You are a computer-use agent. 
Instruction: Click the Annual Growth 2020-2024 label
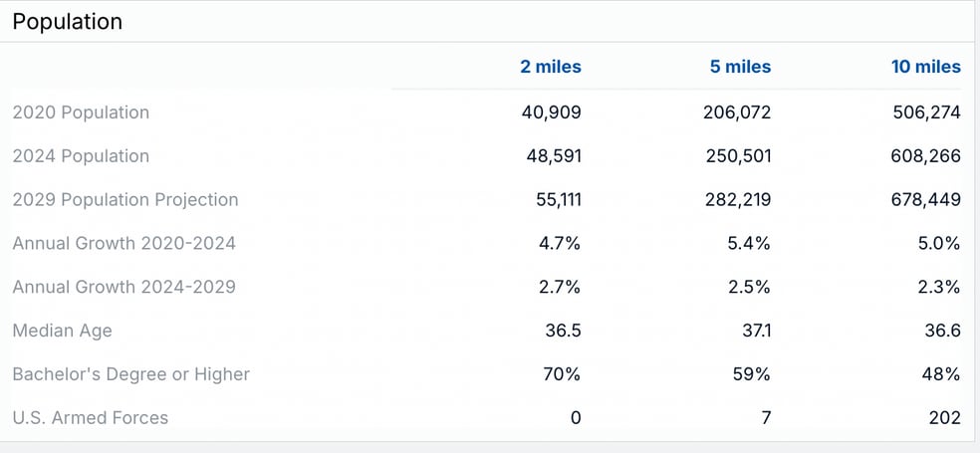click(124, 243)
